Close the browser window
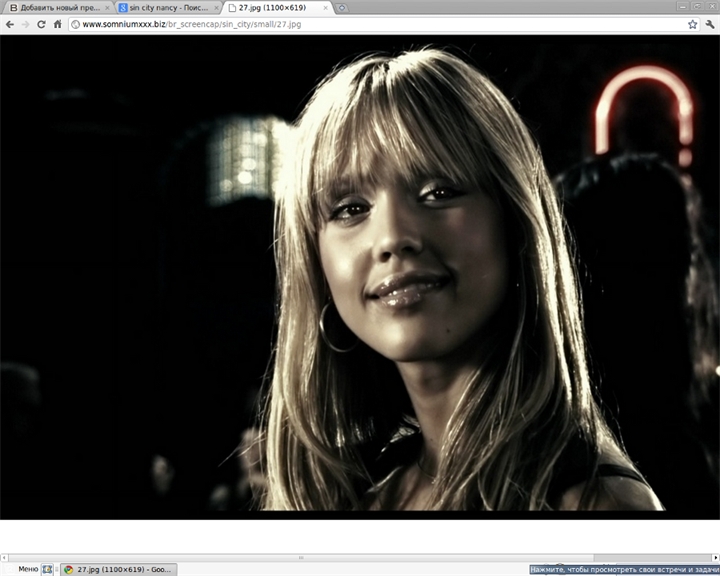 (712, 6)
